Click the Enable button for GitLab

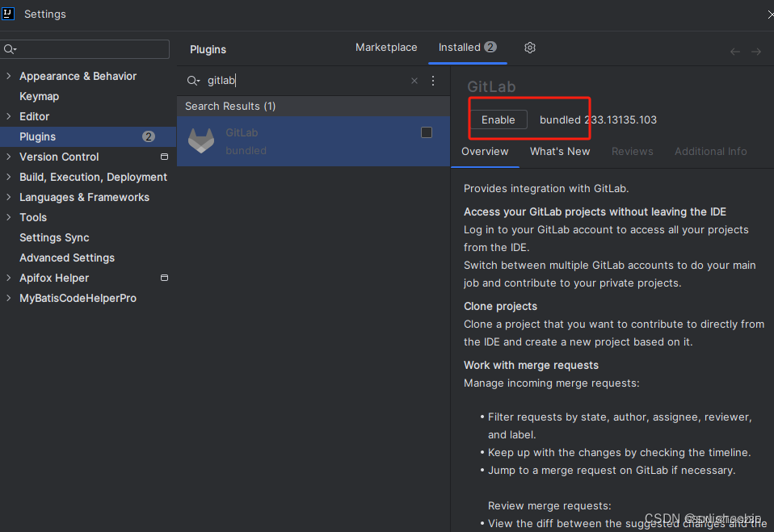[x=498, y=119]
